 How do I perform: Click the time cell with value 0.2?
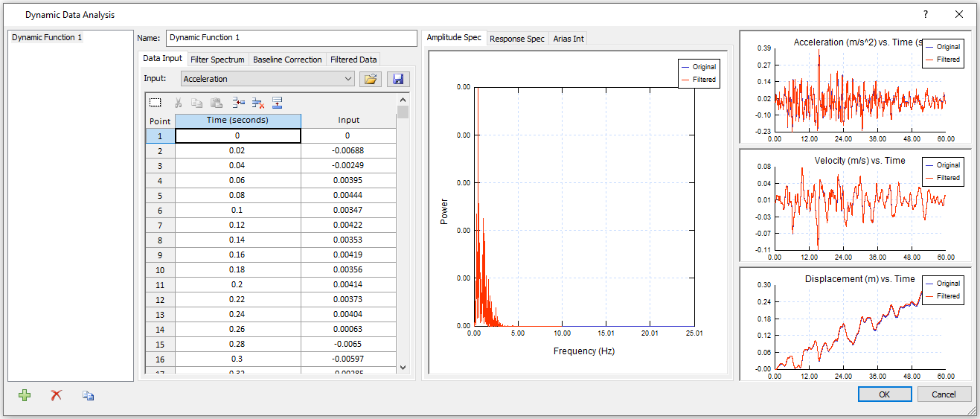tap(238, 284)
